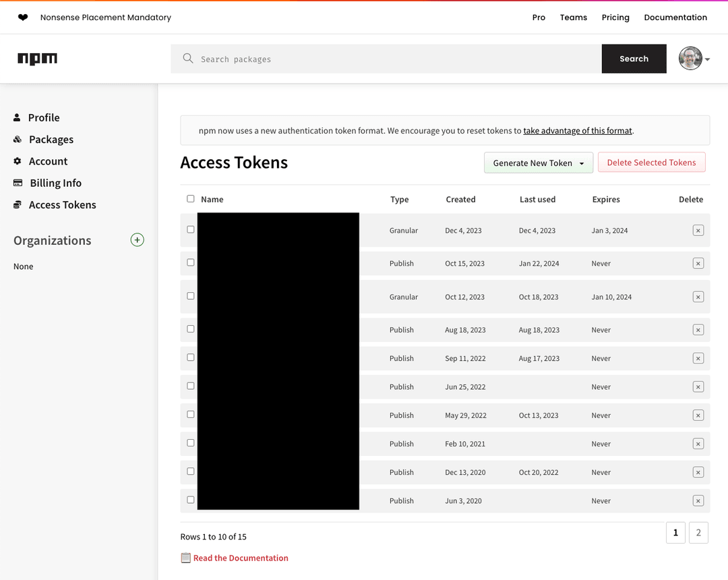Select the Profile person icon in sidebar
The image size is (728, 580).
tap(16, 117)
